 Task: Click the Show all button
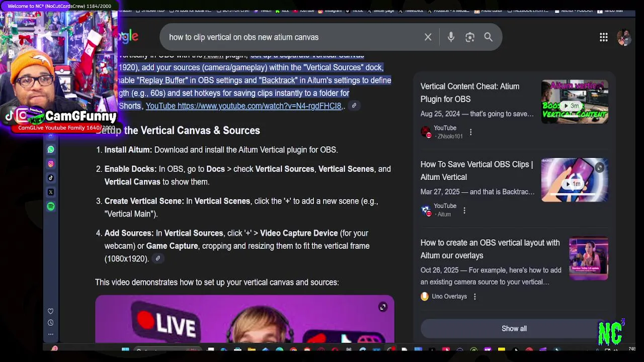pyautogui.click(x=514, y=328)
